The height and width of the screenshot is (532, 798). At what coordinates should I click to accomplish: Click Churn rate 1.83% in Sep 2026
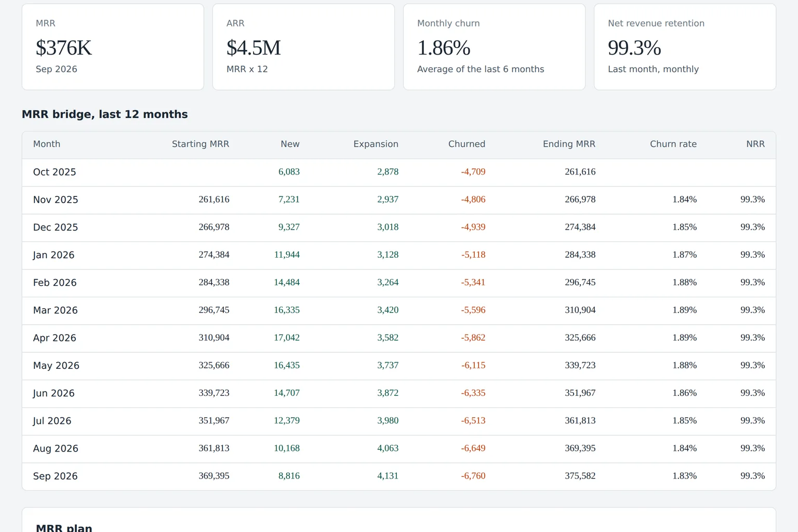(685, 475)
